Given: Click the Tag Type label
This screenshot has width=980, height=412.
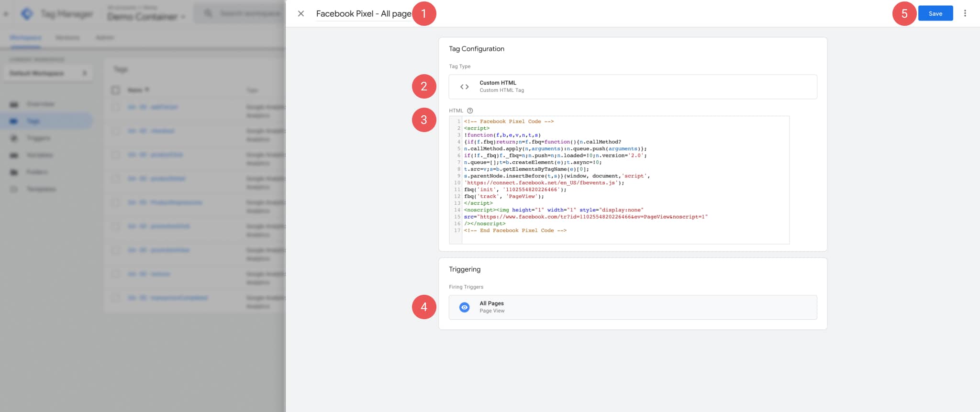Looking at the screenshot, I should click(x=459, y=67).
